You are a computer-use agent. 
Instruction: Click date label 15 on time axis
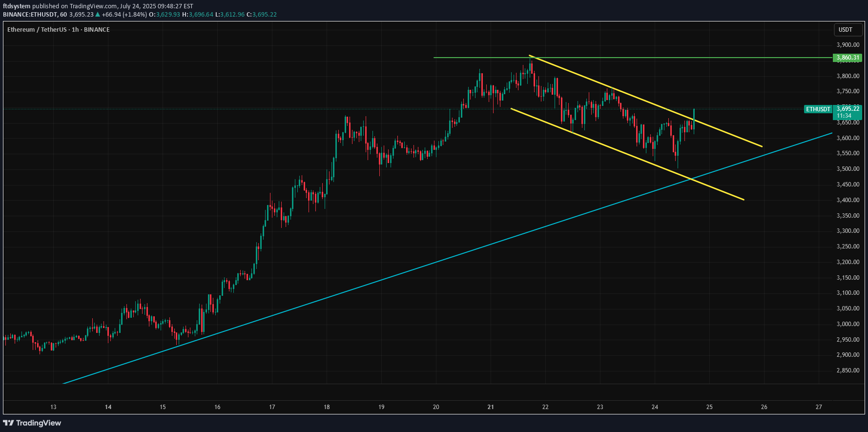click(x=163, y=407)
